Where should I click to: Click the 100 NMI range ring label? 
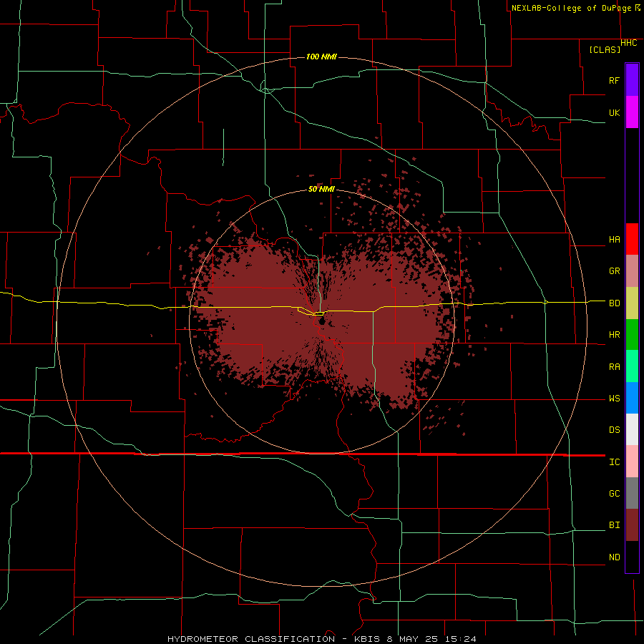coord(321,57)
